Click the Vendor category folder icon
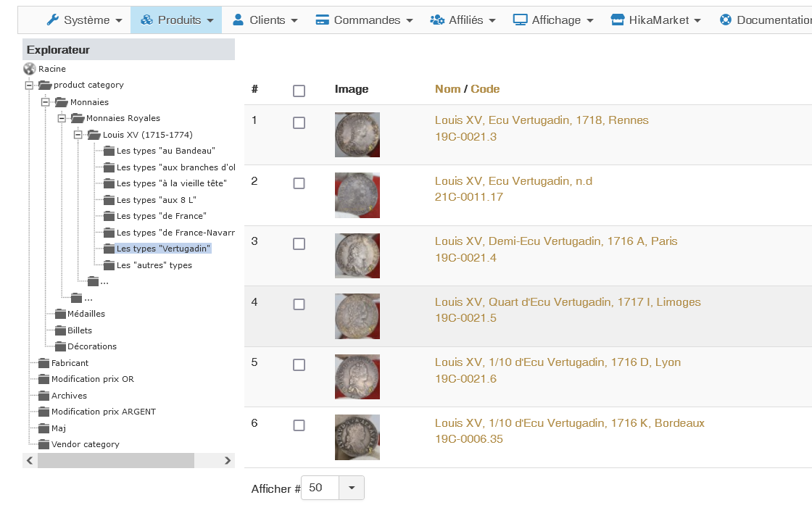The height and width of the screenshot is (508, 812). pyautogui.click(x=44, y=444)
